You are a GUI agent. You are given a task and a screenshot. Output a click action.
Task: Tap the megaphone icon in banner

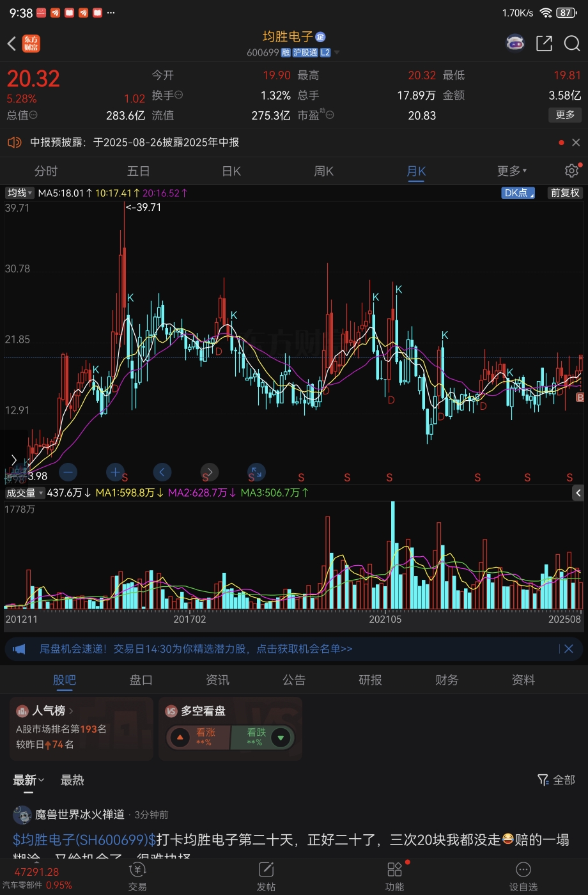tap(19, 649)
